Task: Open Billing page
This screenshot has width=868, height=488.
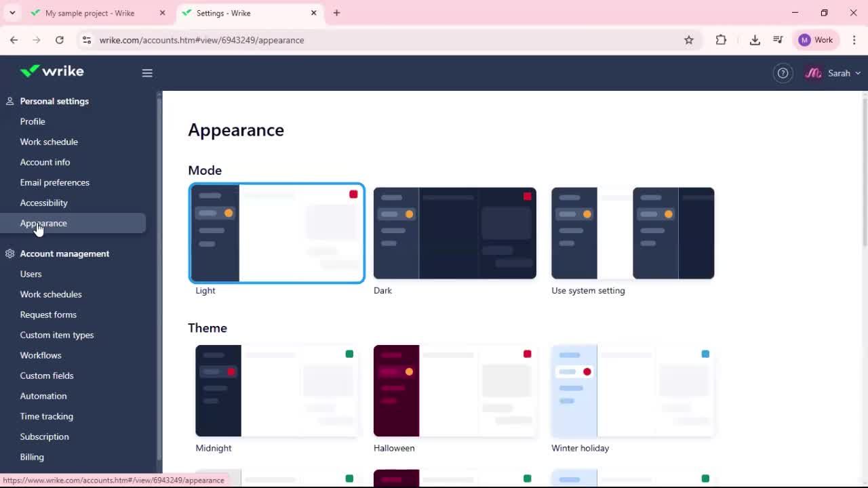Action: [x=32, y=457]
